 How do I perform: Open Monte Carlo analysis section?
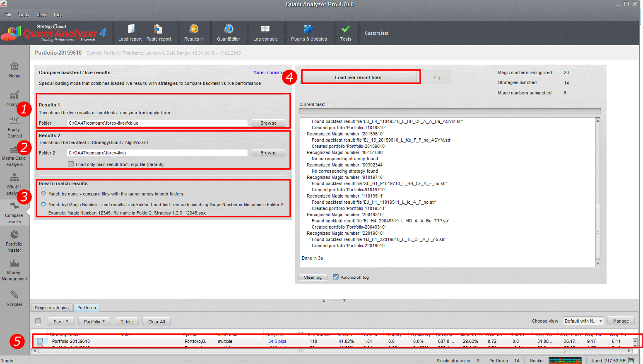point(14,156)
